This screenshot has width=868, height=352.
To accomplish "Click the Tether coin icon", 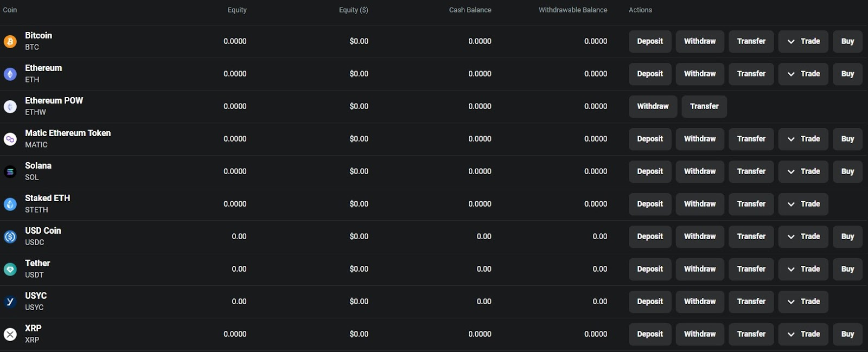I will pos(10,269).
